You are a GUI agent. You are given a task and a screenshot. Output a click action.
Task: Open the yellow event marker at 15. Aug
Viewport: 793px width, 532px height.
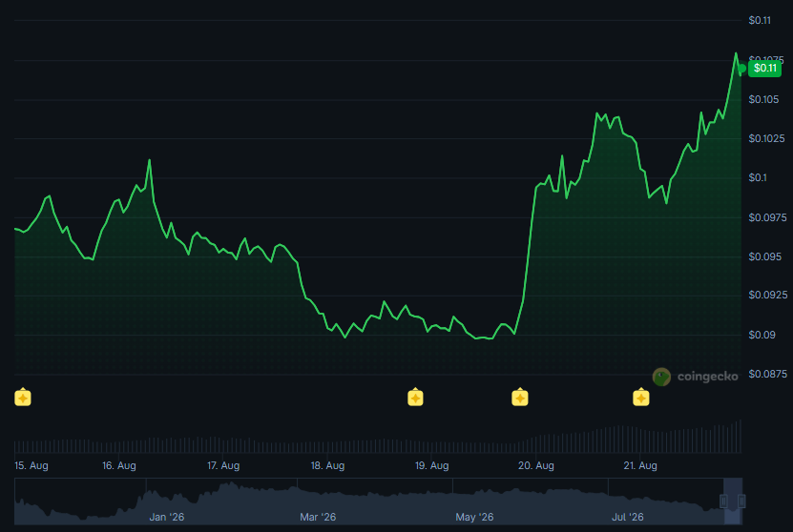(x=23, y=398)
